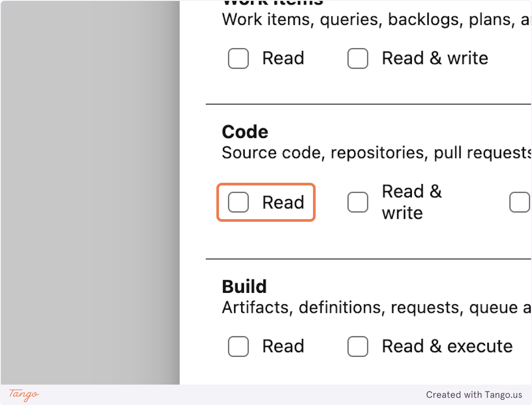The width and height of the screenshot is (532, 405).
Task: Open the Created with Tango.us link
Action: (x=475, y=395)
